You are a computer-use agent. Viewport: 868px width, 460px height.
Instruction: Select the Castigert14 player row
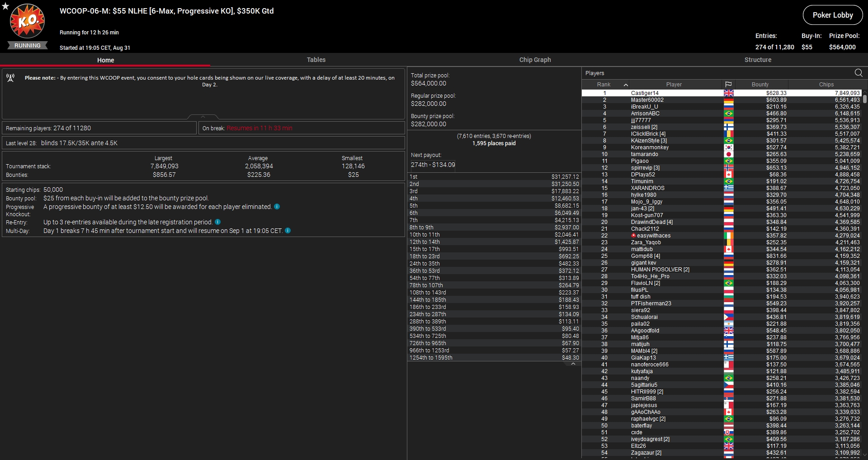722,93
